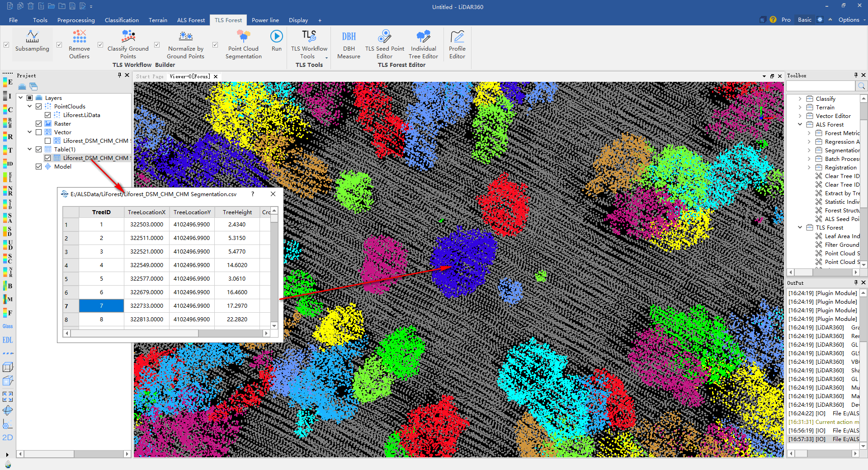
Task: Open Leaf Area Index tool in Toolbox
Action: click(x=837, y=236)
